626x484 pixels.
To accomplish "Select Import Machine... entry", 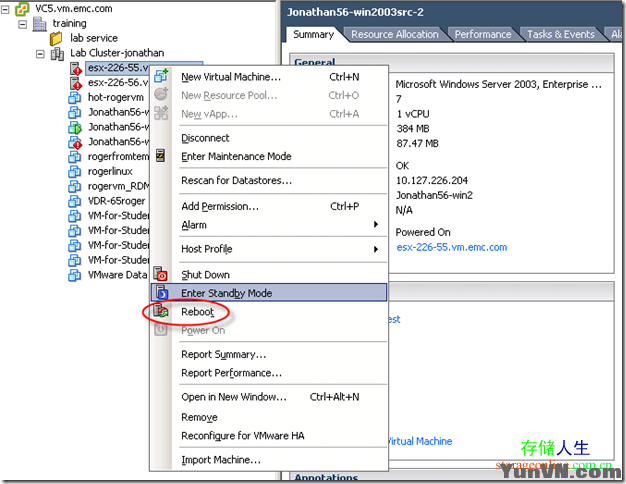I will coord(269,460).
